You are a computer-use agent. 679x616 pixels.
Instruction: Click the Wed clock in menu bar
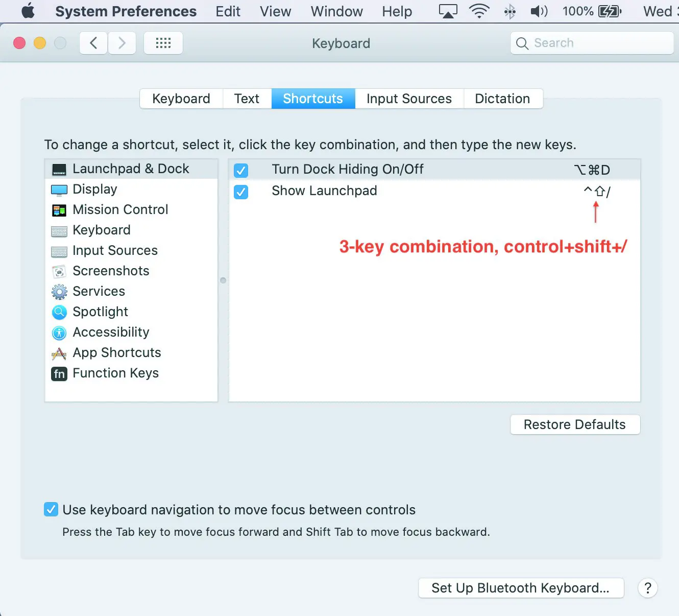(x=661, y=11)
